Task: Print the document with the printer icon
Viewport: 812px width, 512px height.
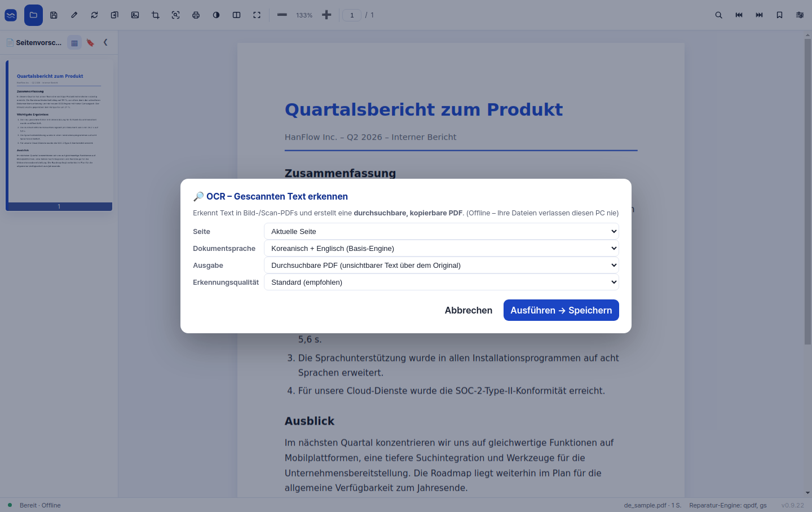Action: (x=196, y=15)
